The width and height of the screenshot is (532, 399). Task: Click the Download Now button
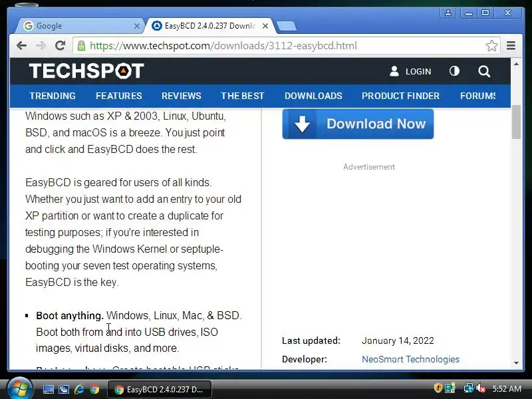point(358,124)
